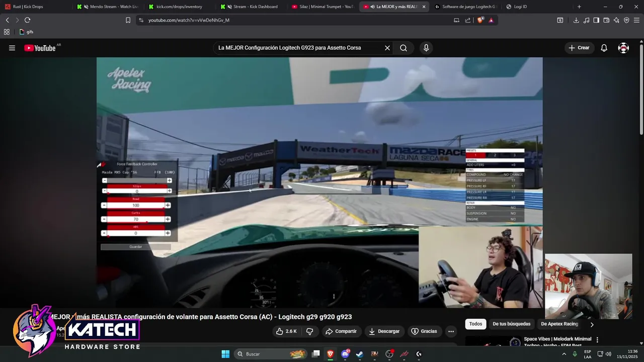
Task: Open YouTube notifications bell
Action: pyautogui.click(x=604, y=48)
